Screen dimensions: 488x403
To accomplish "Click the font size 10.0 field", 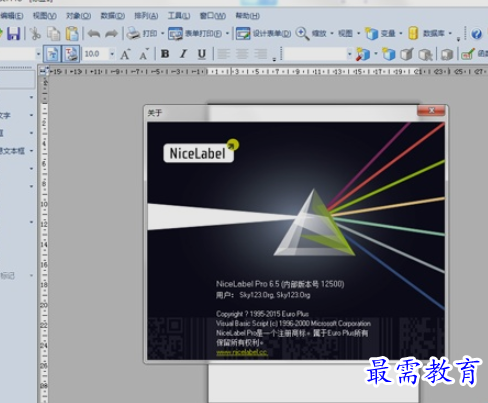I will coord(96,54).
